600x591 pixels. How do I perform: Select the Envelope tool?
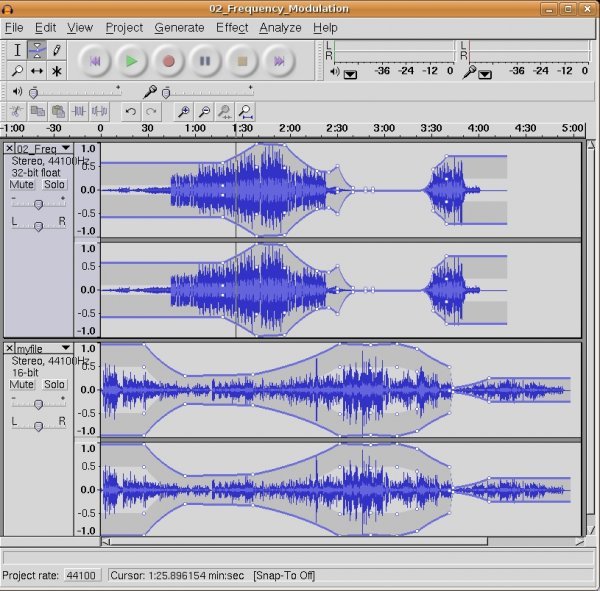point(37,50)
